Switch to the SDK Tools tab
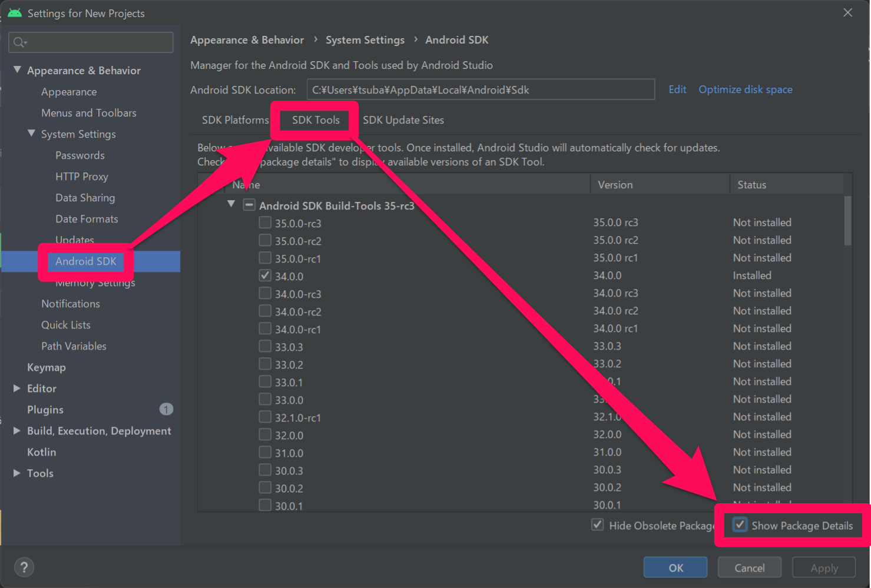This screenshot has width=871, height=588. (316, 120)
